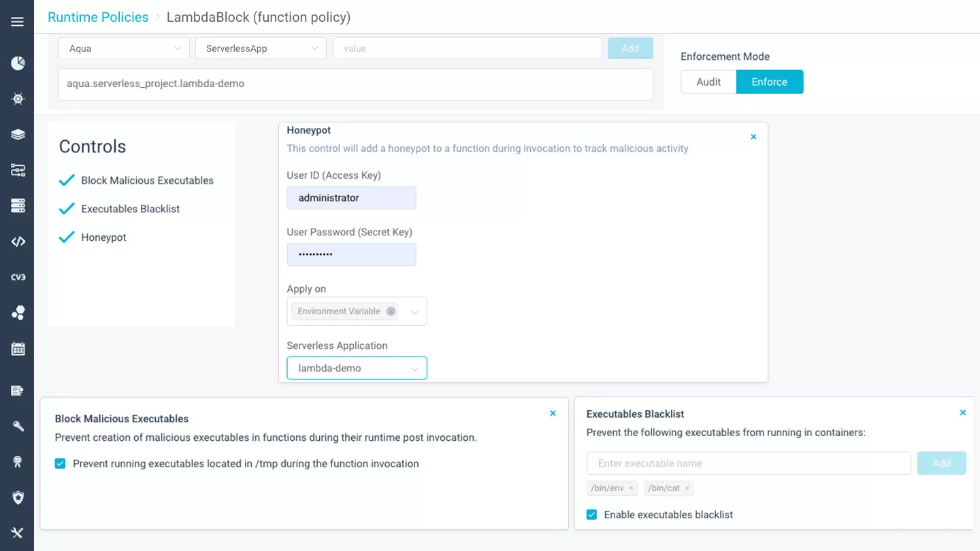Open the CVE vulnerabilities icon
This screenshot has height=551, width=980.
coord(18,277)
